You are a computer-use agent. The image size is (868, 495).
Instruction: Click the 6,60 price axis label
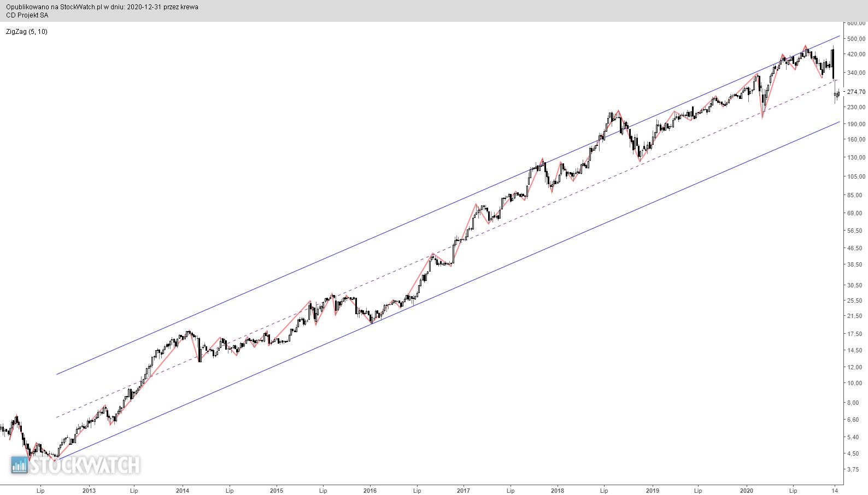pyautogui.click(x=853, y=420)
